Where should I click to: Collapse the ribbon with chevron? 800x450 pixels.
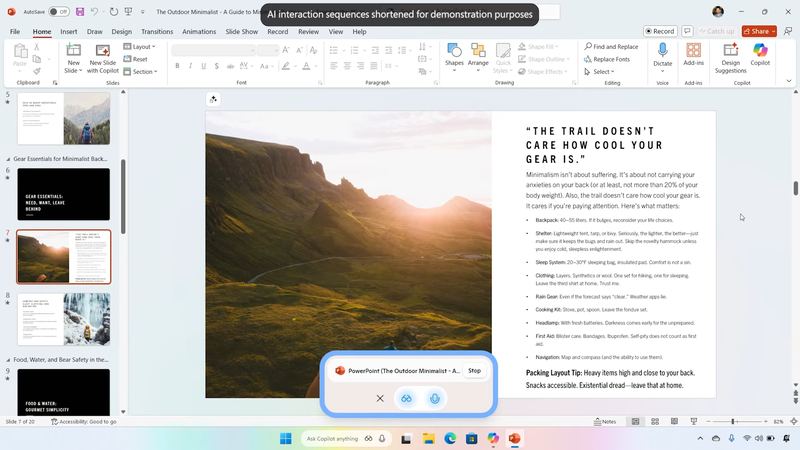tap(789, 81)
